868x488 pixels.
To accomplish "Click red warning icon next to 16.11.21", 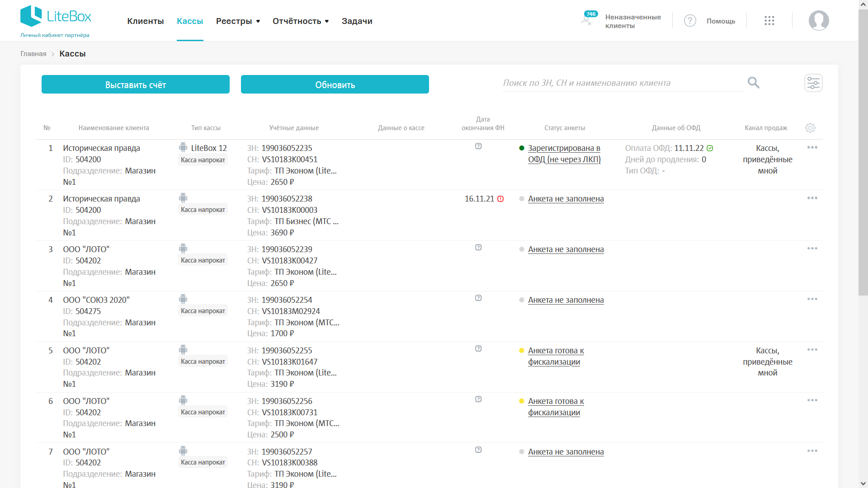I will pyautogui.click(x=500, y=199).
